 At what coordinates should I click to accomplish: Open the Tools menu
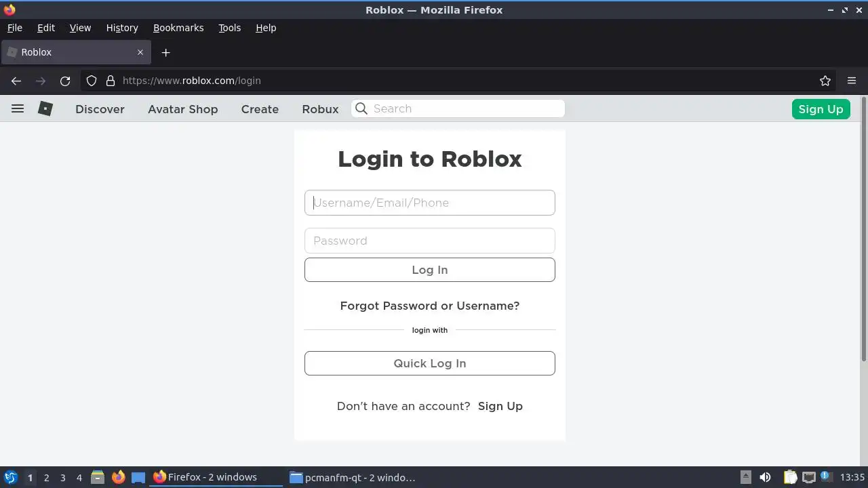pos(229,28)
